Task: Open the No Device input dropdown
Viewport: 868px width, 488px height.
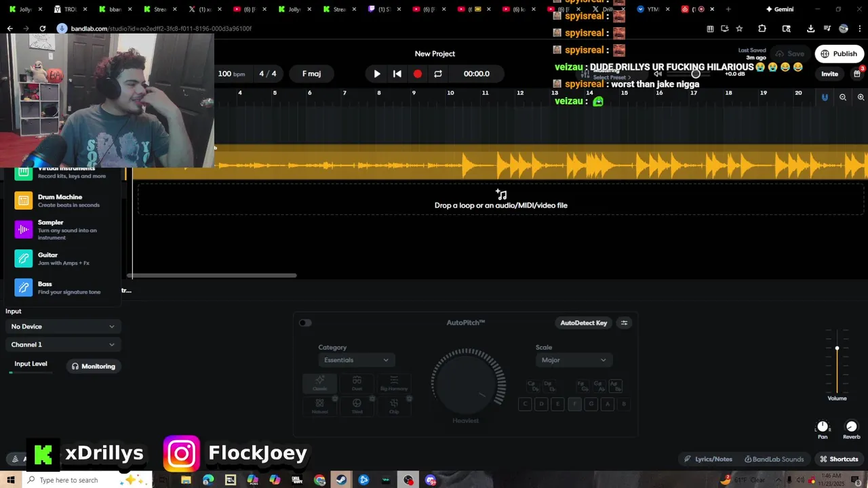Action: pyautogui.click(x=62, y=327)
